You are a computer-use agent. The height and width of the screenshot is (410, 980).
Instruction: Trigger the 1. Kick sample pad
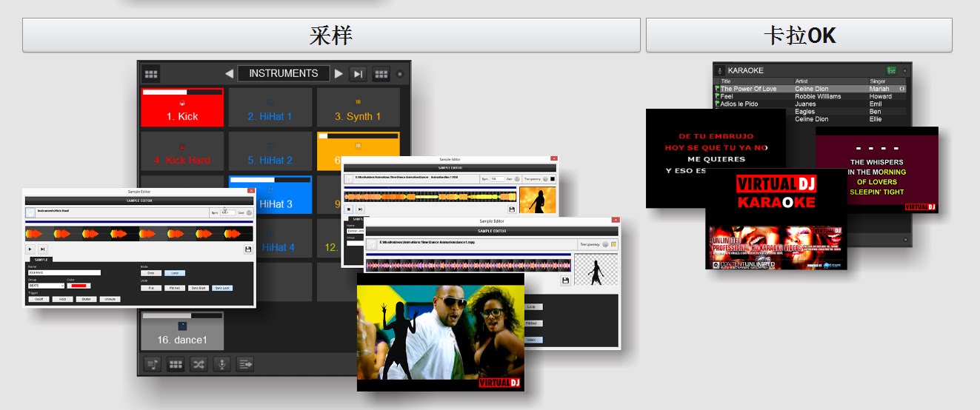click(x=182, y=107)
